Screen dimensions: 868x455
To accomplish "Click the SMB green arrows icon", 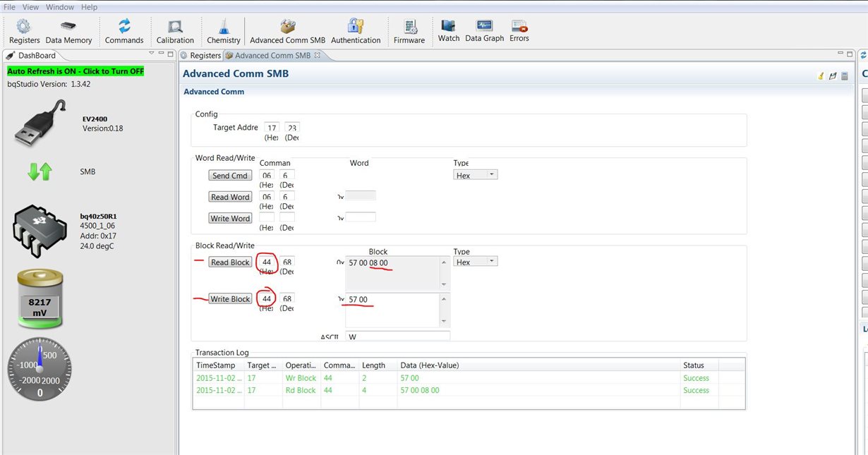I will pos(40,171).
